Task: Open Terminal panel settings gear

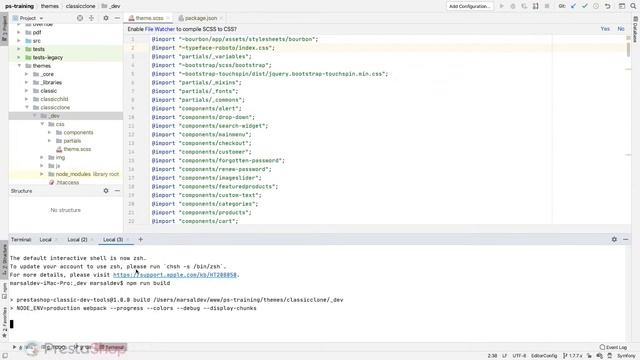Action: pos(614,240)
